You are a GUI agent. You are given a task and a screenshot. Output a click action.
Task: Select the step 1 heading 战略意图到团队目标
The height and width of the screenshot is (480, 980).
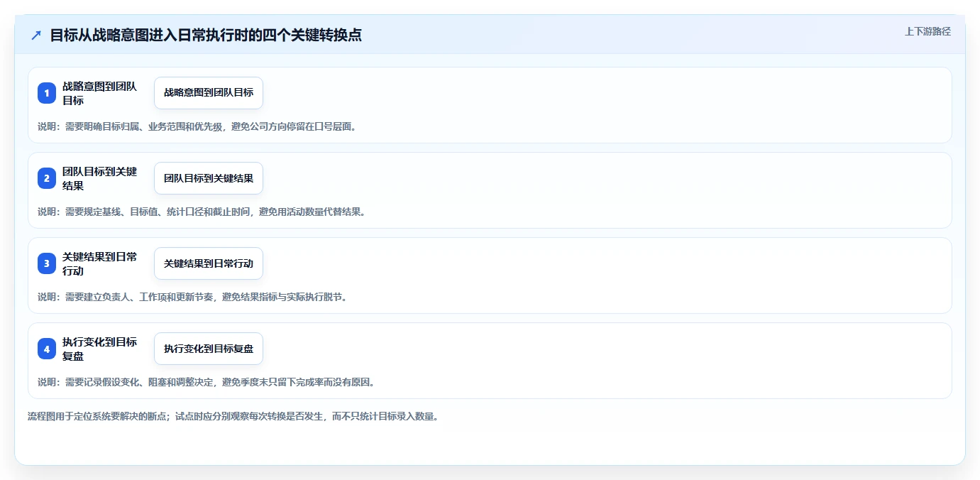(x=99, y=93)
